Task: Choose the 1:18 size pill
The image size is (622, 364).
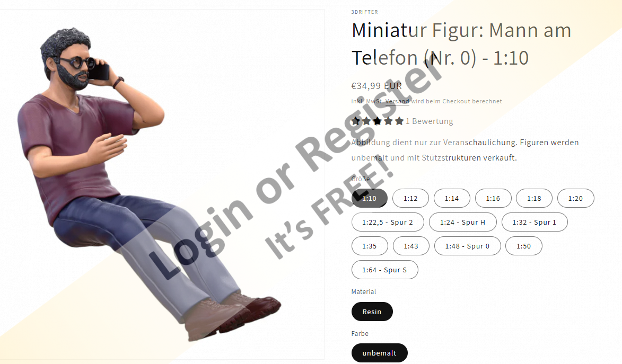Action: point(534,198)
